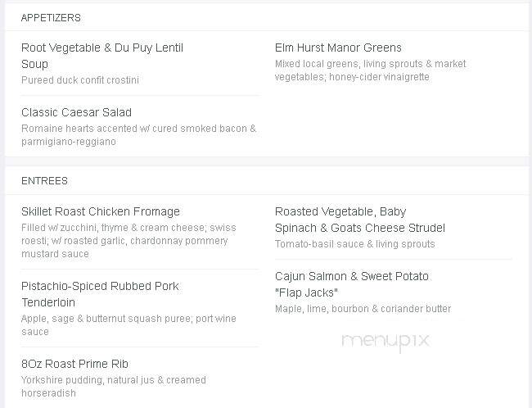Click the APPETIZERS section header
The width and height of the screenshot is (532, 408).
point(51,18)
